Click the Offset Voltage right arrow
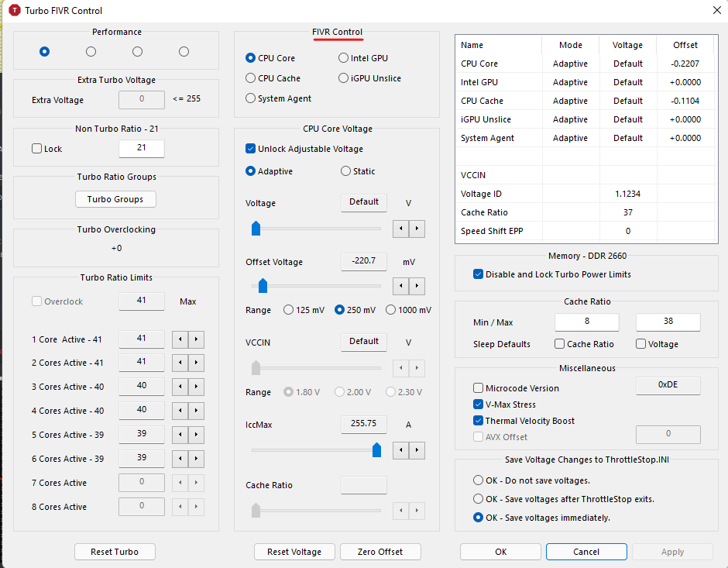This screenshot has width=728, height=568. click(x=417, y=286)
